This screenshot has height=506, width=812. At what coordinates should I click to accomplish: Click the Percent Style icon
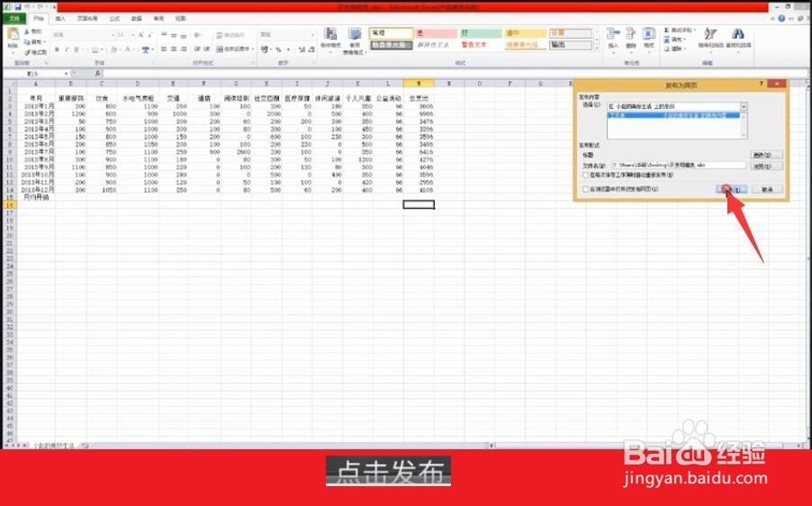pyautogui.click(x=278, y=50)
